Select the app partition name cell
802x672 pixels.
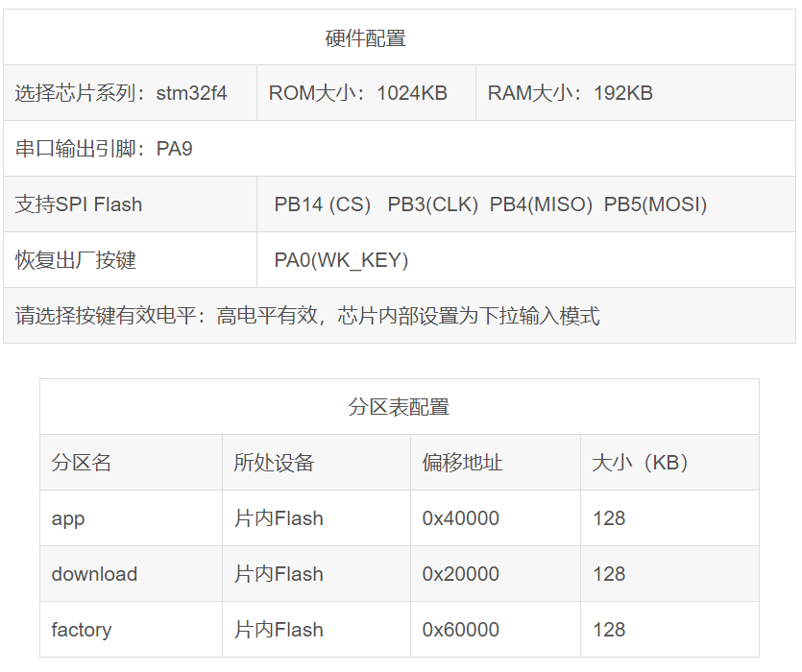click(68, 518)
